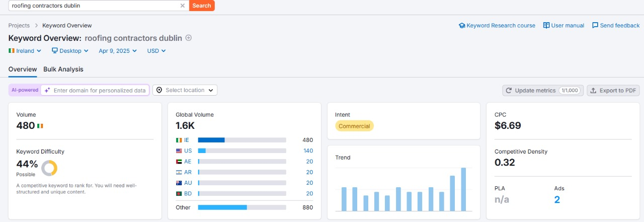The image size is (644, 222).
Task: Click the AI-powered badge
Action: [x=25, y=90]
